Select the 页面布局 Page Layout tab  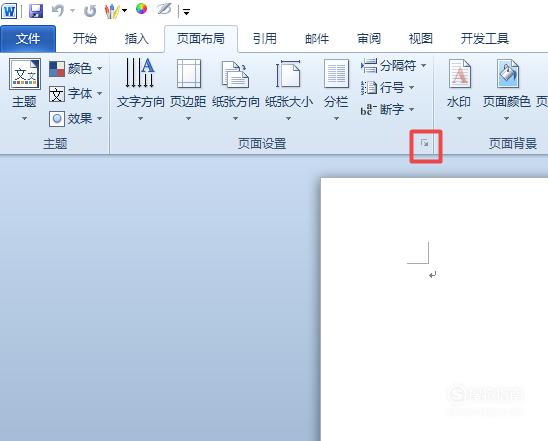coord(201,38)
